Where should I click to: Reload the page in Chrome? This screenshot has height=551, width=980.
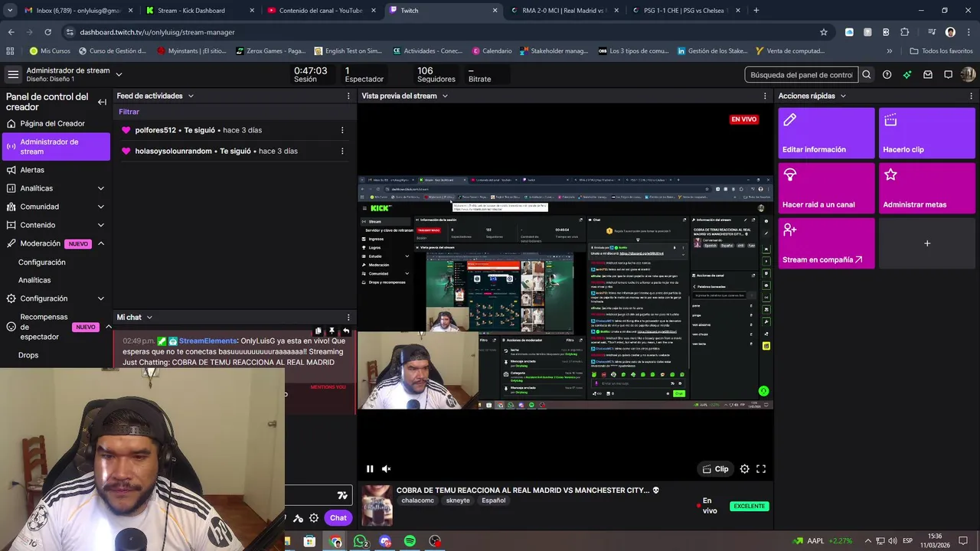click(x=47, y=32)
